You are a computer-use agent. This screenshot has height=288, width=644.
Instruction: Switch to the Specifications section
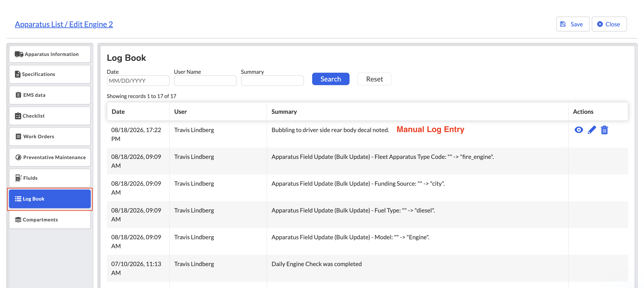pos(50,74)
